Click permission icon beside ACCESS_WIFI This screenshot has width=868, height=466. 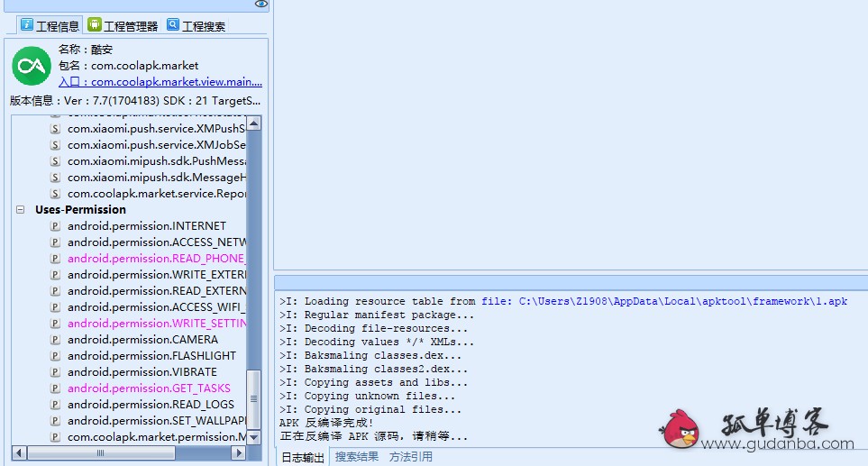click(55, 307)
